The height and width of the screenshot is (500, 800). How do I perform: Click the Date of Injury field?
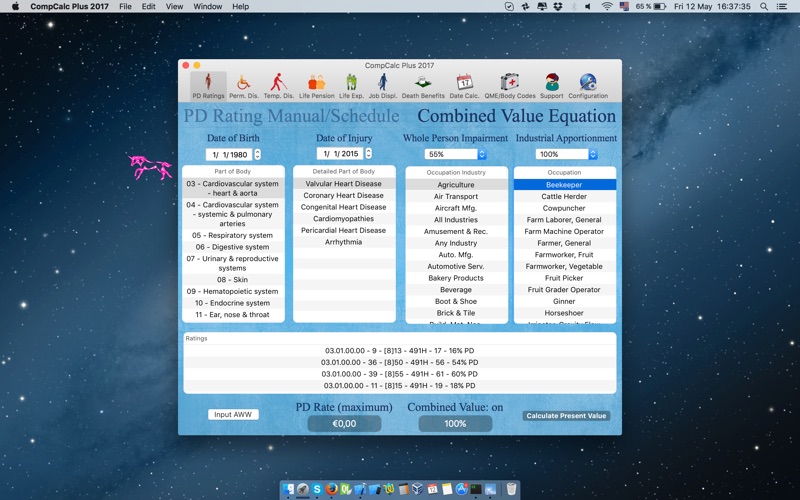[340, 153]
